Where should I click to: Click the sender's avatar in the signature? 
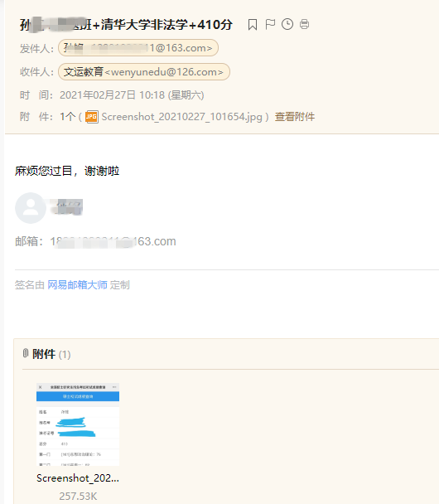31,208
